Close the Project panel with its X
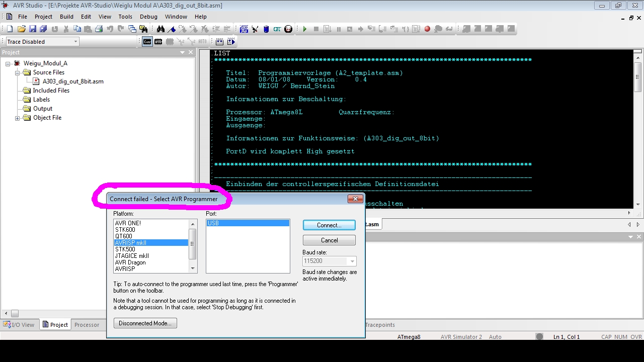The width and height of the screenshot is (644, 362). (x=191, y=52)
